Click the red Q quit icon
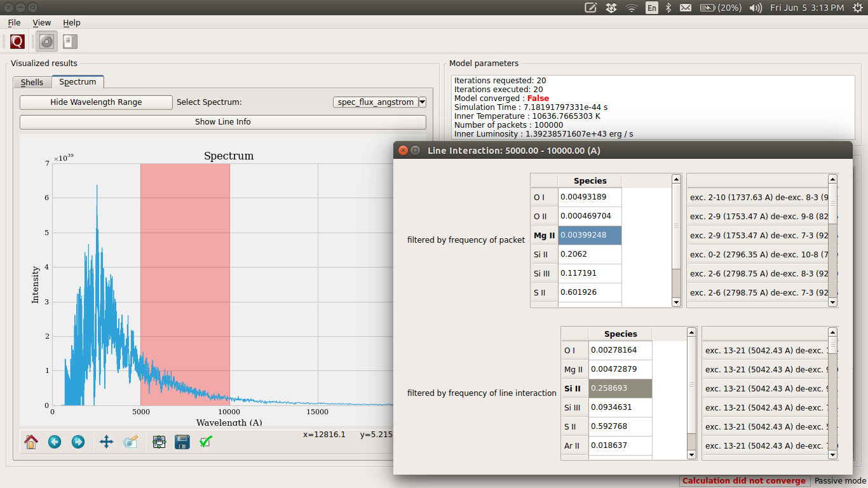 [x=17, y=42]
